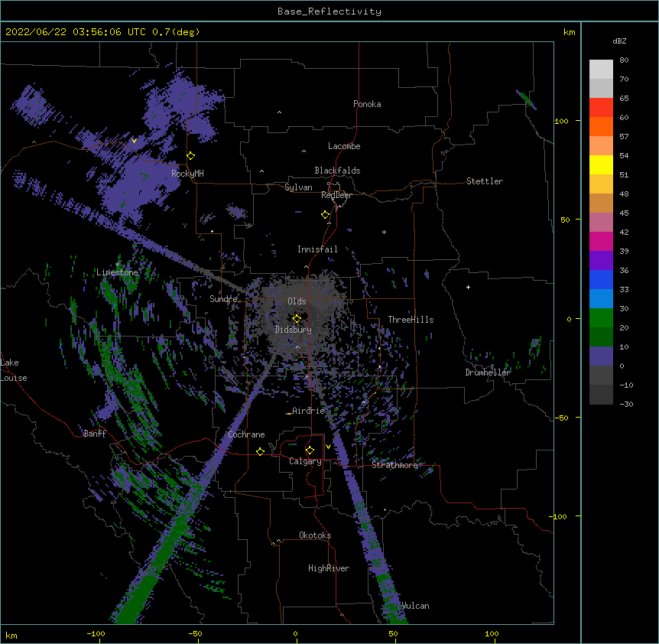Click the white asterisk marker east of RedDeer
This screenshot has width=659, height=644.
384,232
